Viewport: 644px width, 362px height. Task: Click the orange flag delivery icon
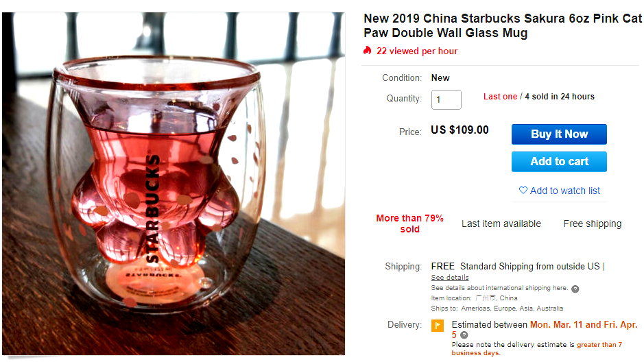coord(437,326)
